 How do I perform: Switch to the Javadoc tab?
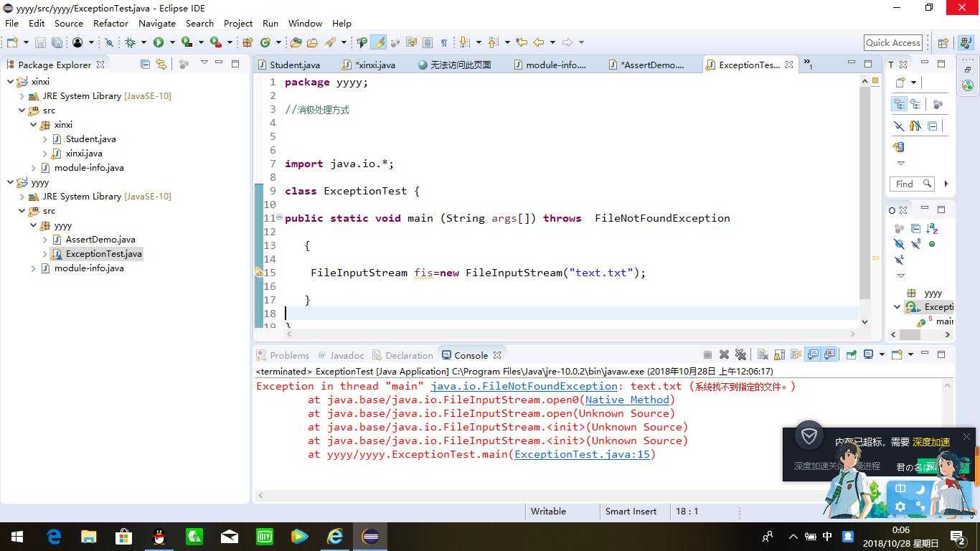point(341,355)
